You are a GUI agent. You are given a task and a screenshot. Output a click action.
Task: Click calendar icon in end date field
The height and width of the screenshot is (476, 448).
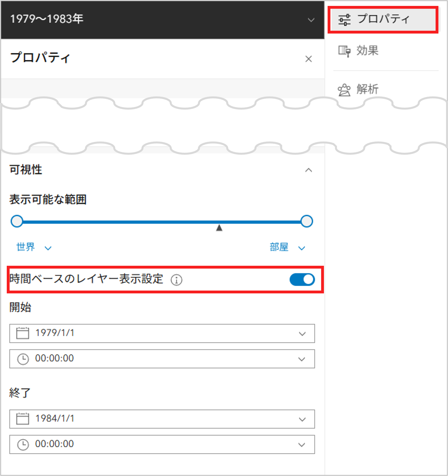(x=23, y=419)
